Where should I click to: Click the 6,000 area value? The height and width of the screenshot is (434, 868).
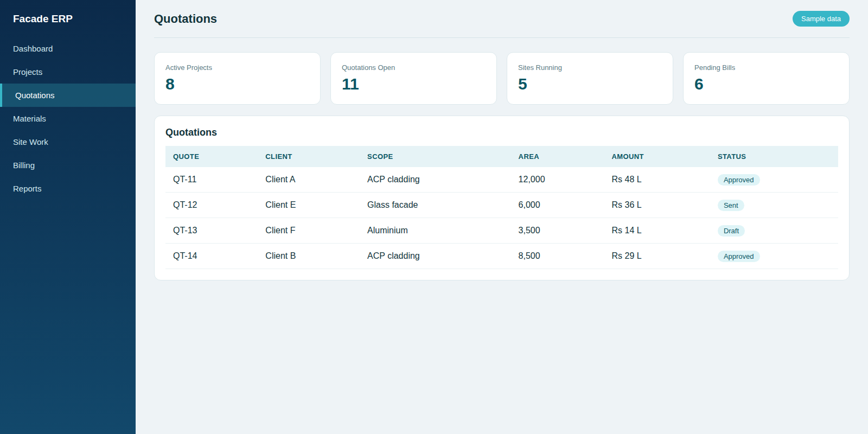529,205
